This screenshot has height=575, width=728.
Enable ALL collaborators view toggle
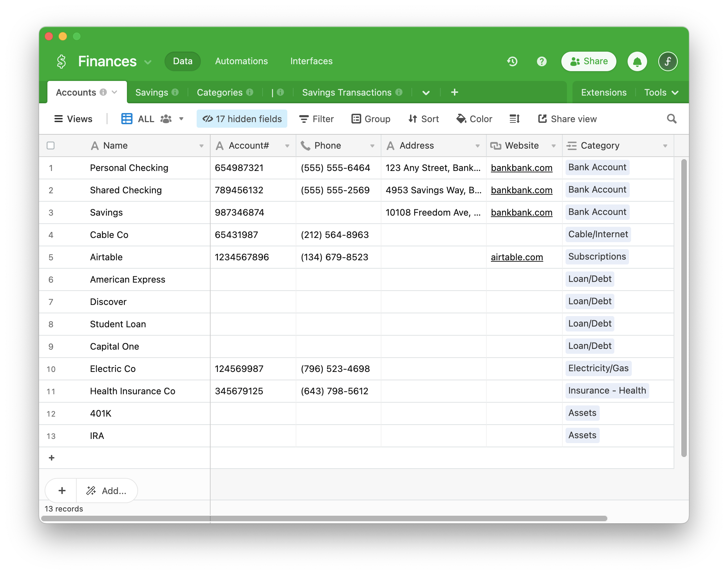(x=166, y=118)
